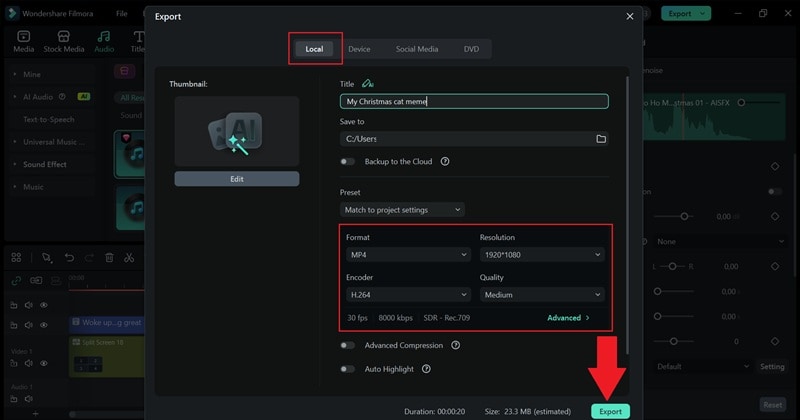Hide the Video 1 track with eye icon
The image size is (800, 420).
point(44,363)
